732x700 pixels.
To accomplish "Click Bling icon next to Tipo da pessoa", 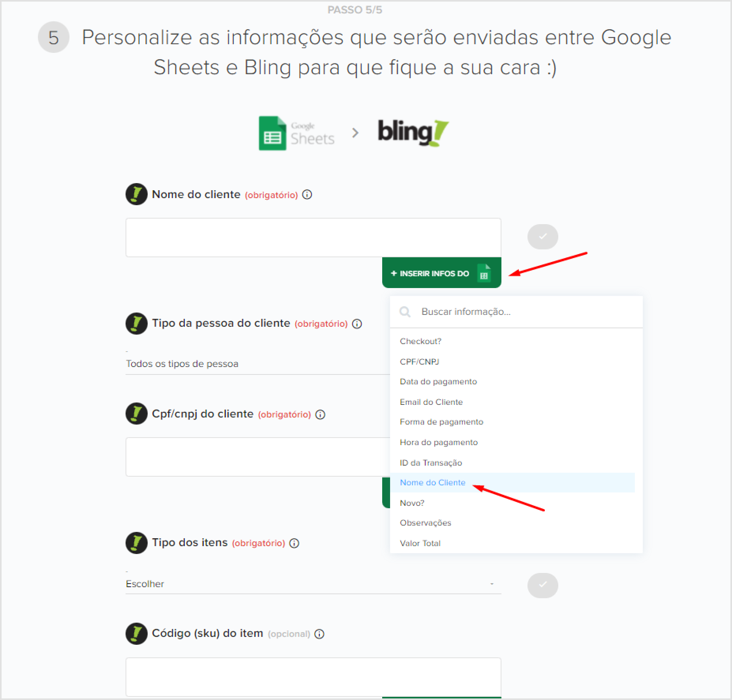I will click(x=137, y=324).
